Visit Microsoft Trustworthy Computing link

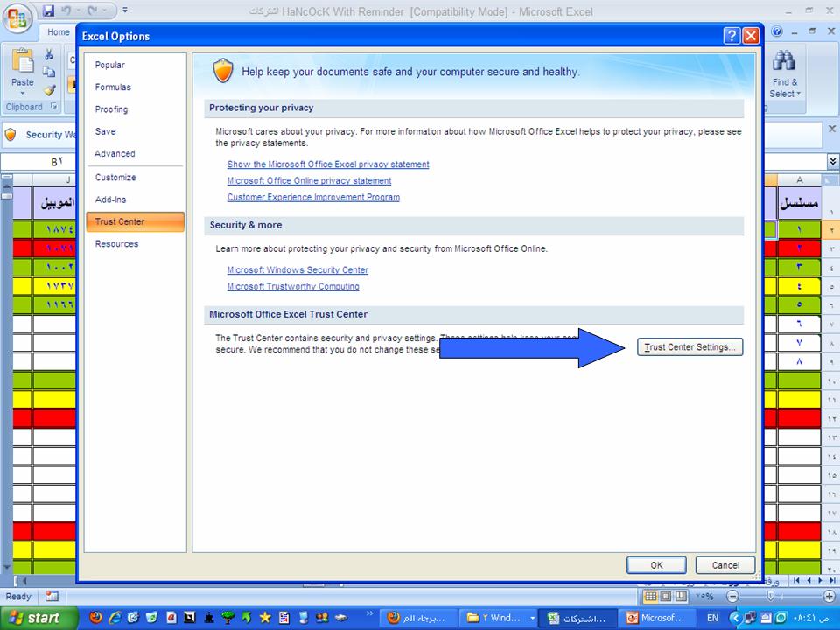pyautogui.click(x=293, y=287)
